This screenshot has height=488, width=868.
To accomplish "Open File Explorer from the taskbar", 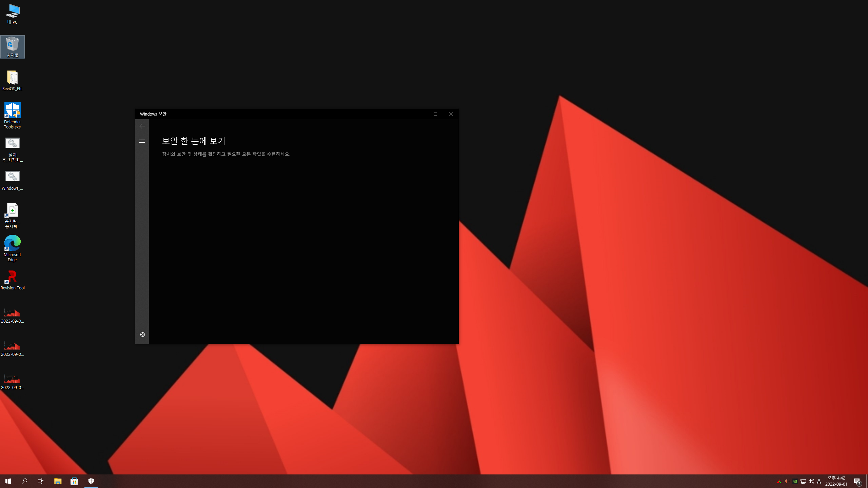I will [58, 481].
